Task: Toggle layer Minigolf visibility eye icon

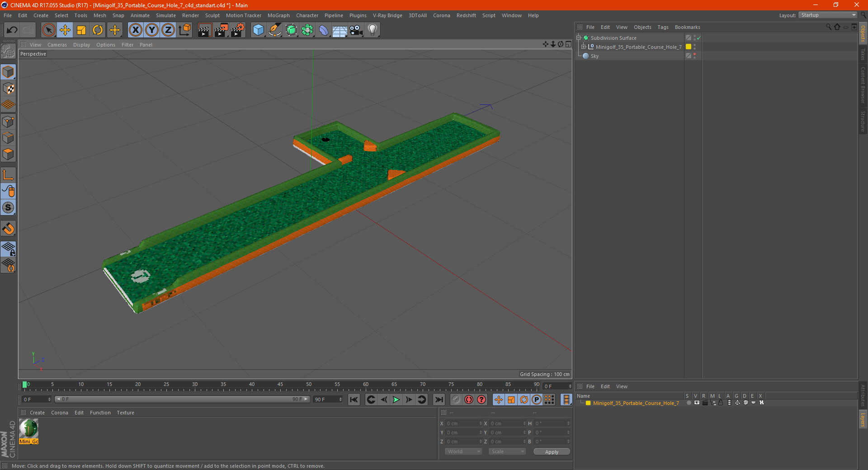Action: click(x=697, y=403)
